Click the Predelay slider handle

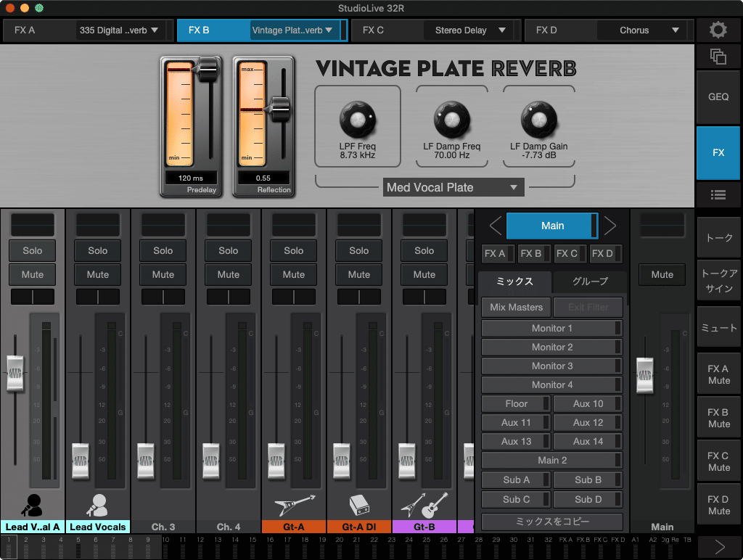point(207,70)
